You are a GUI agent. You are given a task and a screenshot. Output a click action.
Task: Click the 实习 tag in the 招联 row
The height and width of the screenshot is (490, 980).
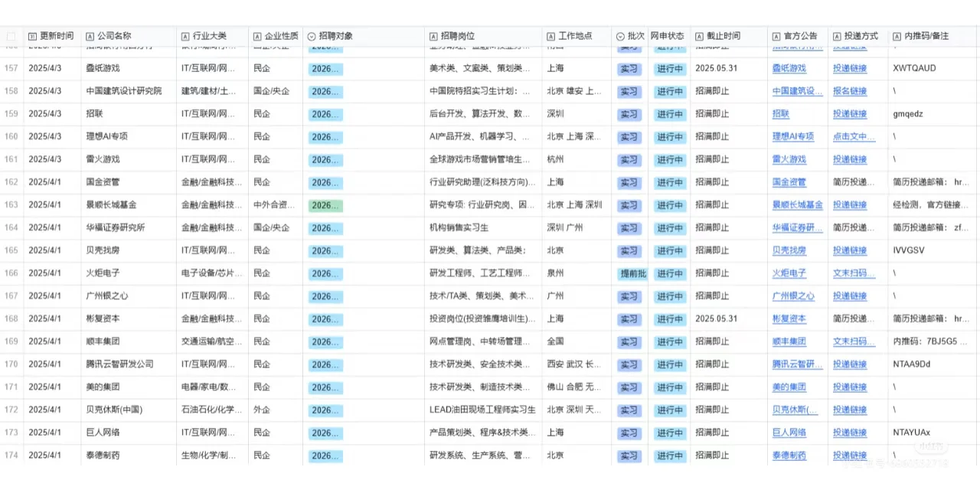pyautogui.click(x=629, y=114)
